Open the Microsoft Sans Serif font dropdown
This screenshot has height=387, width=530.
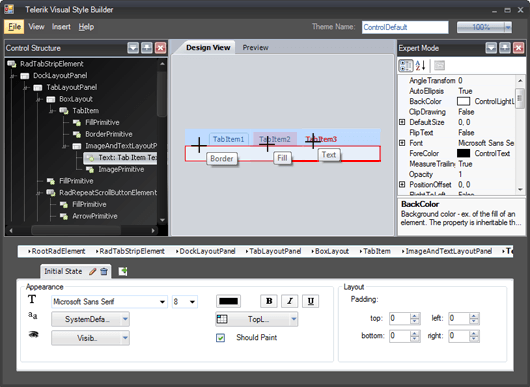pos(163,301)
